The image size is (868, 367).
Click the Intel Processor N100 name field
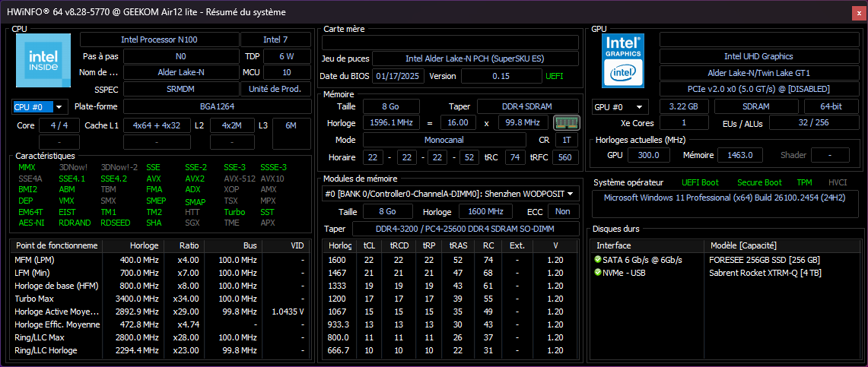click(160, 40)
